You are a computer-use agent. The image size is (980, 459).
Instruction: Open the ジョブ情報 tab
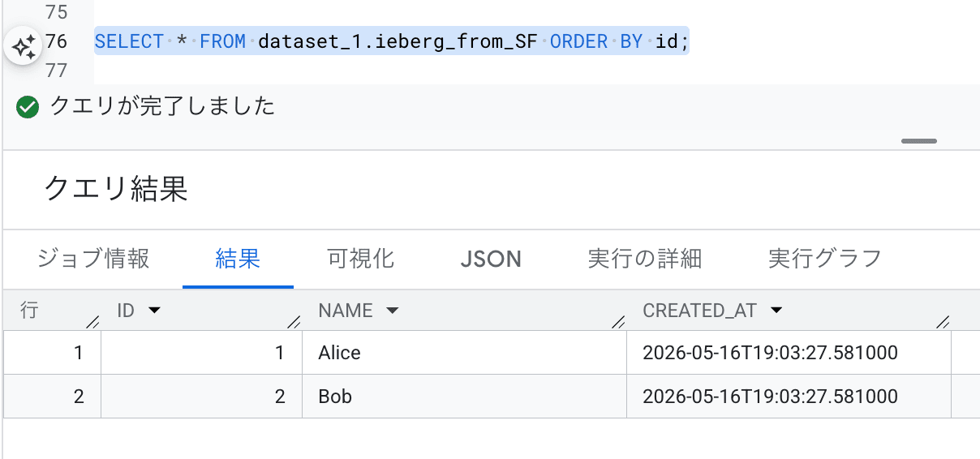point(93,259)
